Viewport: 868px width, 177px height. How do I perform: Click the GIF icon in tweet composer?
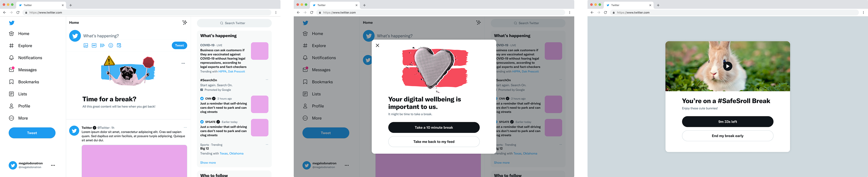94,46
